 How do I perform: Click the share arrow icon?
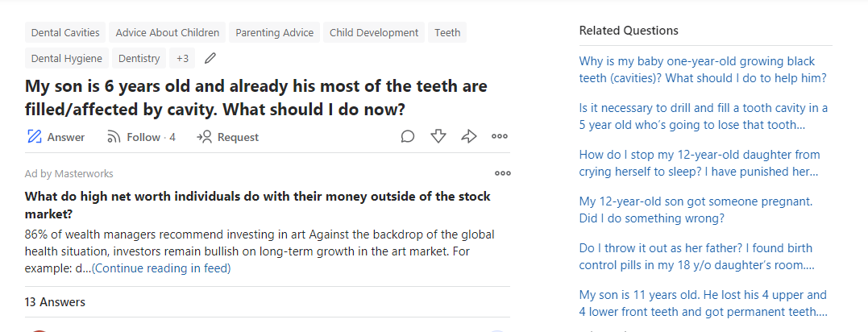469,137
